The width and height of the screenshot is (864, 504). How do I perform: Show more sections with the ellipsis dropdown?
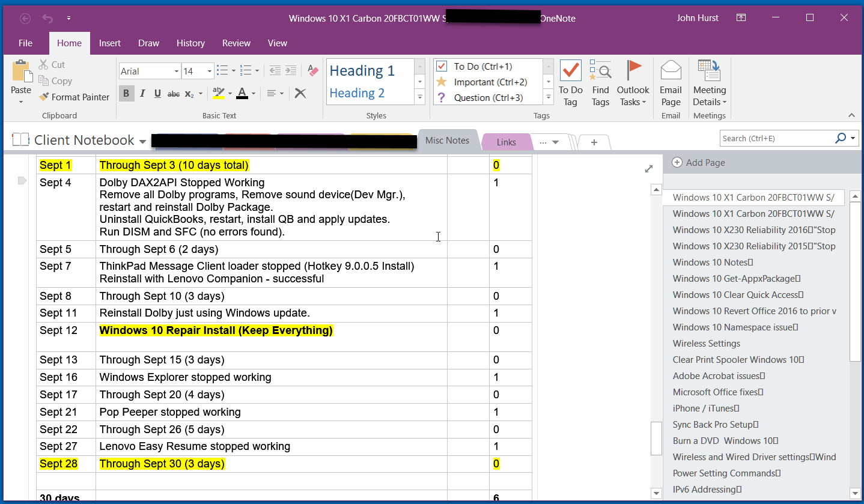(x=549, y=142)
